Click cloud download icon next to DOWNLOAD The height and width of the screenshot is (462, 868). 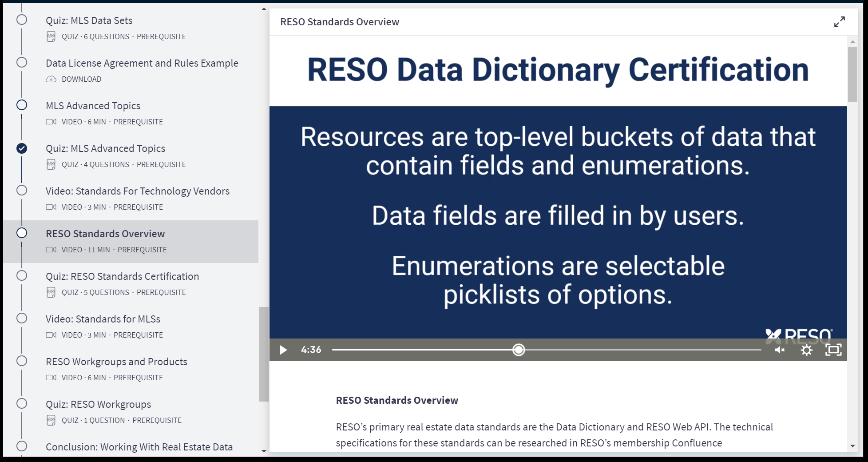coord(51,79)
